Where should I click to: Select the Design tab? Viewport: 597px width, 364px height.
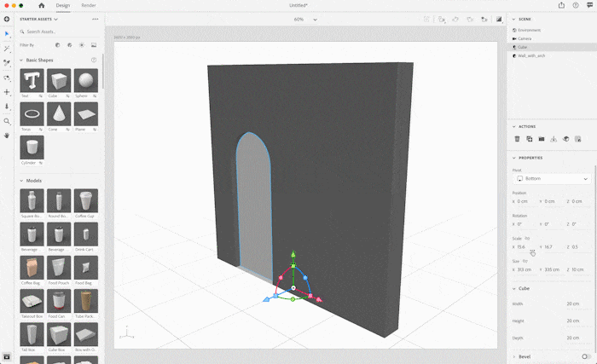point(63,5)
